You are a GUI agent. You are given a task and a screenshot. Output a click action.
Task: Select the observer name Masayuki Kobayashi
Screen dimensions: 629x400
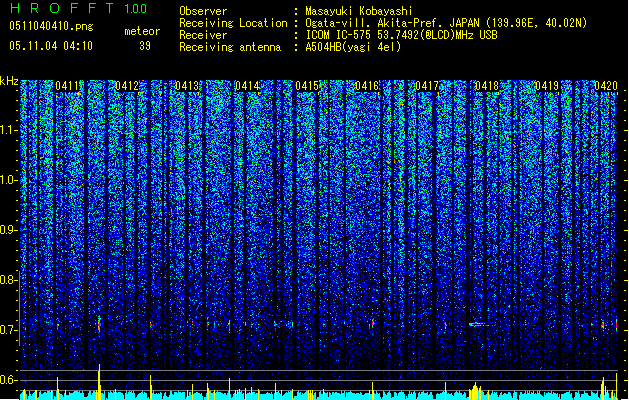click(x=359, y=11)
